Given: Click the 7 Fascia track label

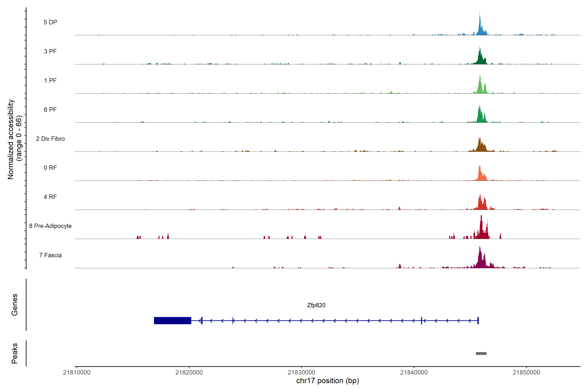Looking at the screenshot, I should pyautogui.click(x=50, y=255).
